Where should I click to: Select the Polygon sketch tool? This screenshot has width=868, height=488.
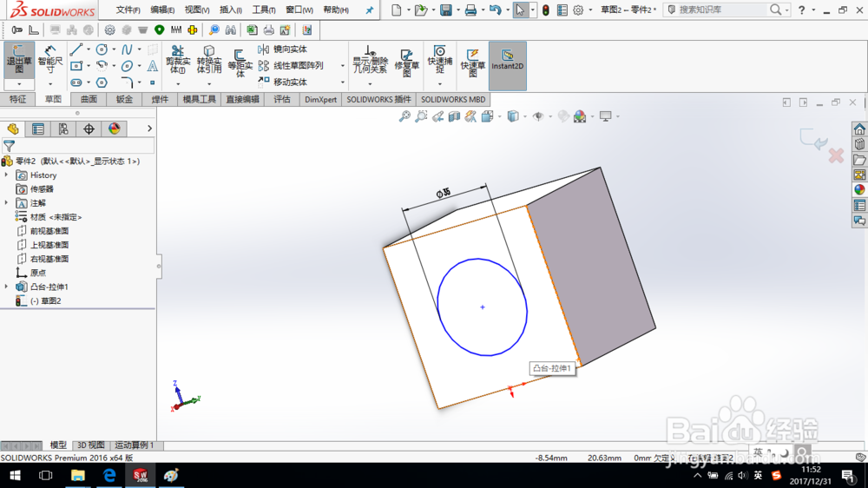(102, 82)
